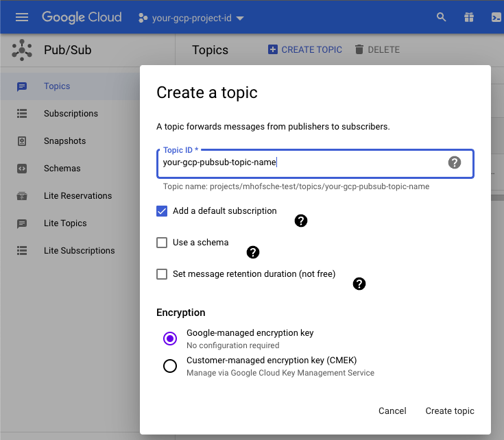Open Lite Reservations in the sidebar

pos(77,195)
